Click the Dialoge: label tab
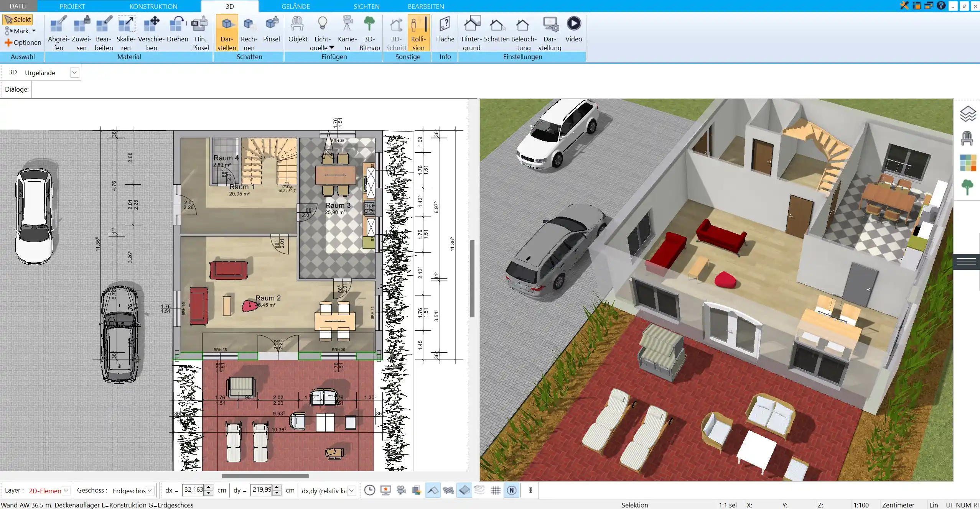980x509 pixels. point(16,89)
